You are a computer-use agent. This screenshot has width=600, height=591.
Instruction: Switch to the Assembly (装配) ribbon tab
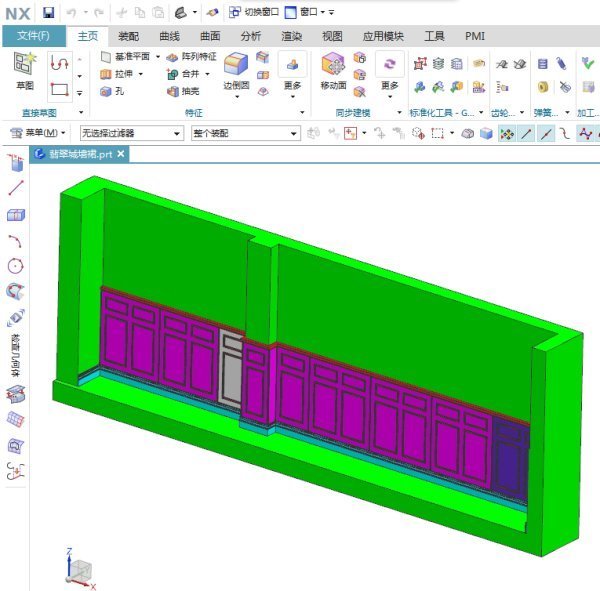(x=128, y=36)
